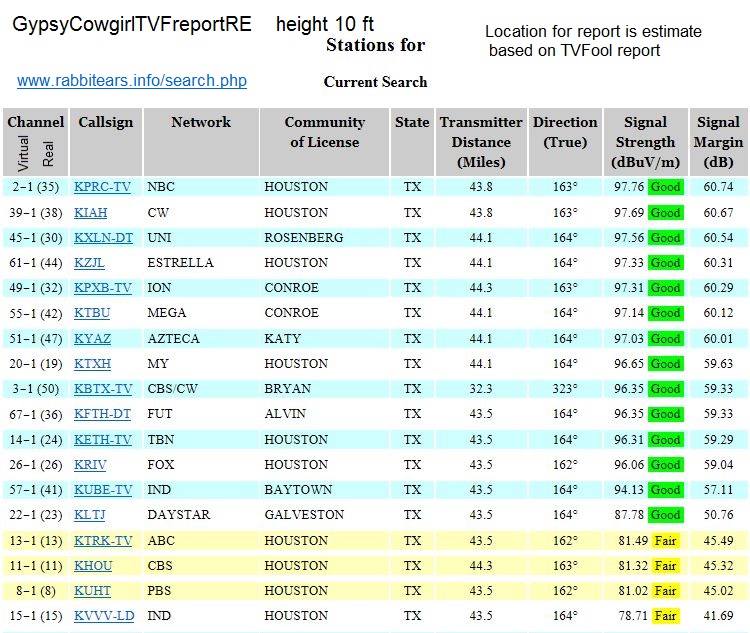Click the KTBU callsign link
The height and width of the screenshot is (633, 750).
click(91, 313)
